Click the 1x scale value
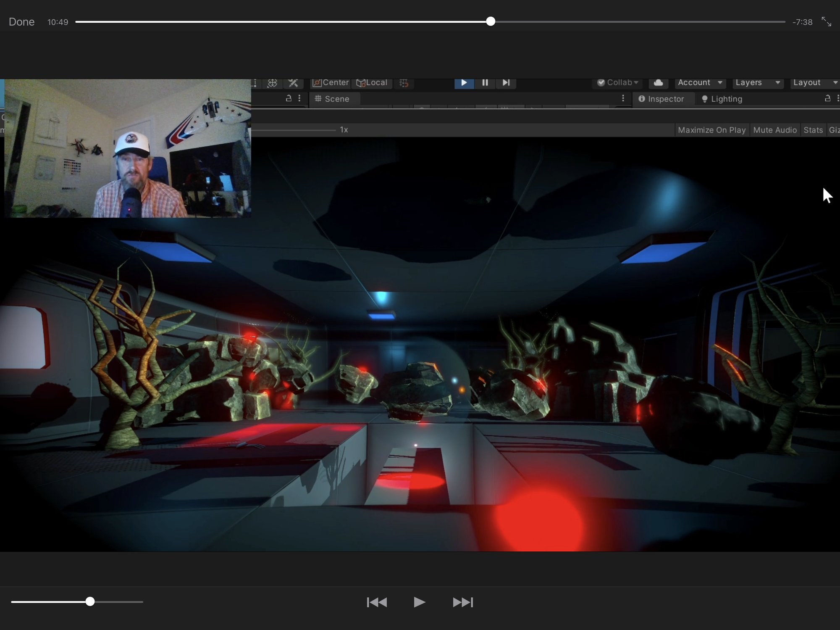 344,130
